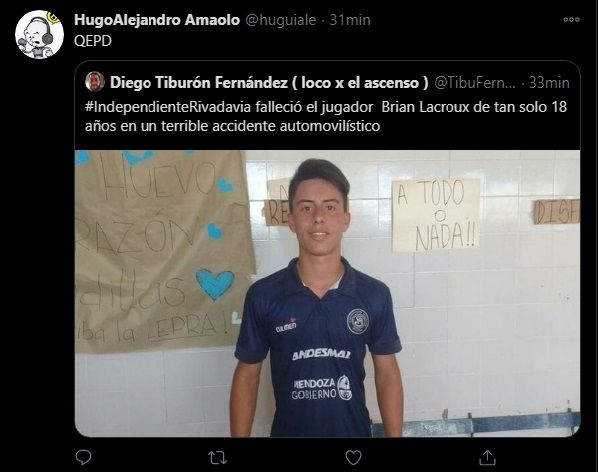598x472 pixels.
Task: Open the three-dot more options menu
Action: (x=571, y=19)
